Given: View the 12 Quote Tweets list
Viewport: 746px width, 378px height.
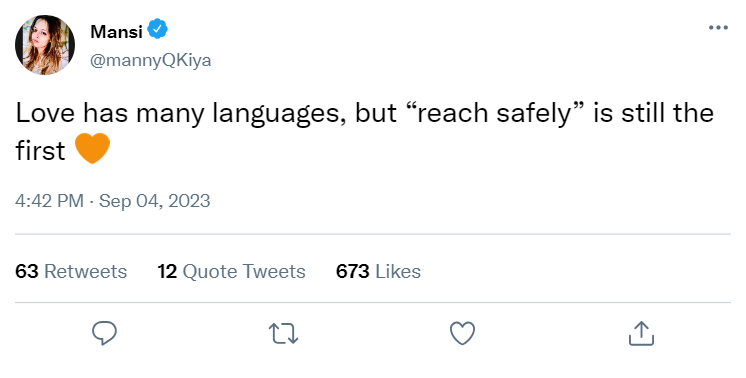Looking at the screenshot, I should click(x=231, y=271).
